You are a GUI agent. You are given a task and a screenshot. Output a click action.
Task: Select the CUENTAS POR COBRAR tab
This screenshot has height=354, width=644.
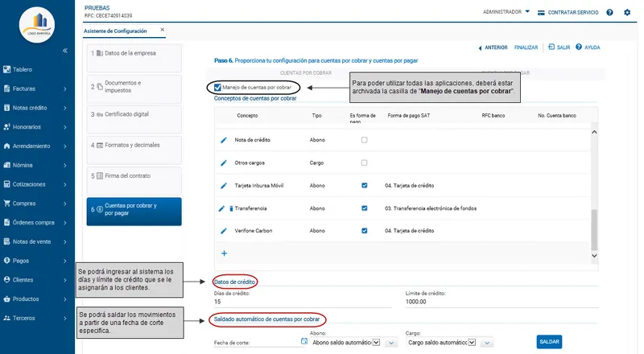click(306, 72)
